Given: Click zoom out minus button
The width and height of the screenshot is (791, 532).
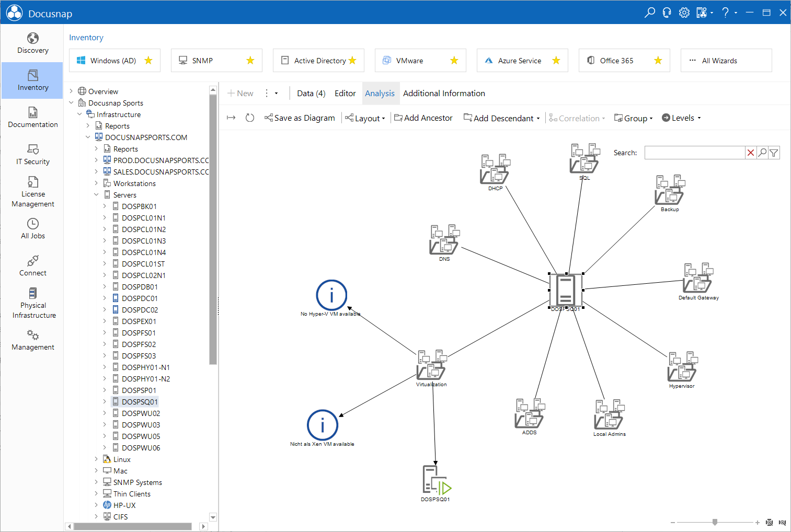Looking at the screenshot, I should (673, 523).
